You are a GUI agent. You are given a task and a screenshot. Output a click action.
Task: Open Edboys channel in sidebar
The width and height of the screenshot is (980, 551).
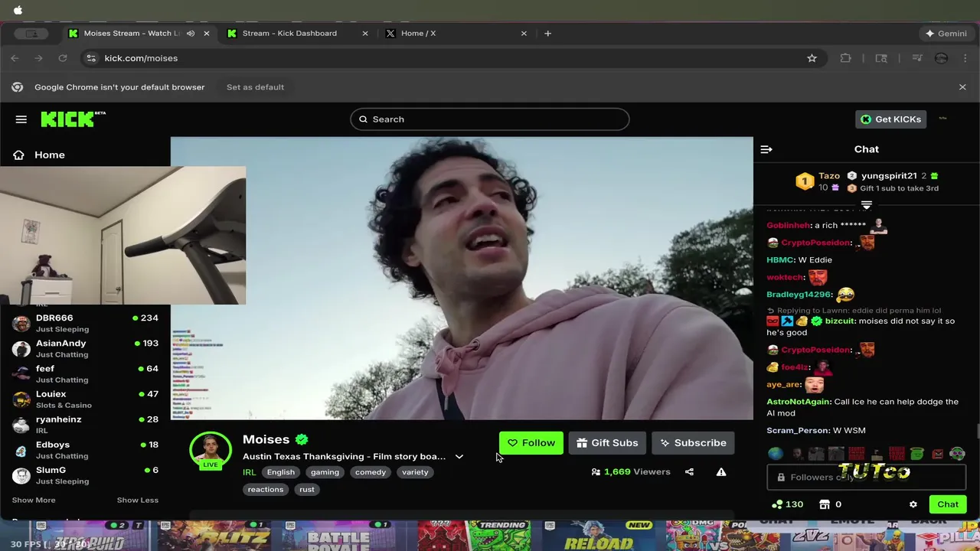tap(85, 449)
